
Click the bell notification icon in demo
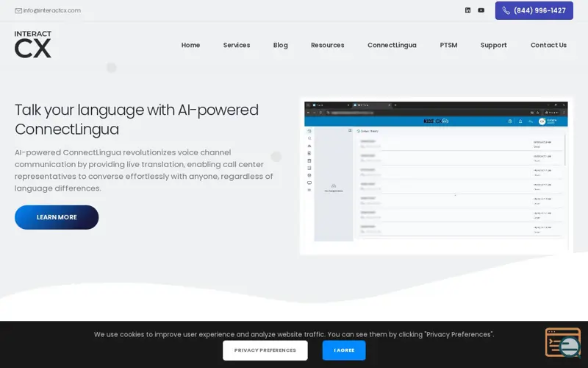520,121
